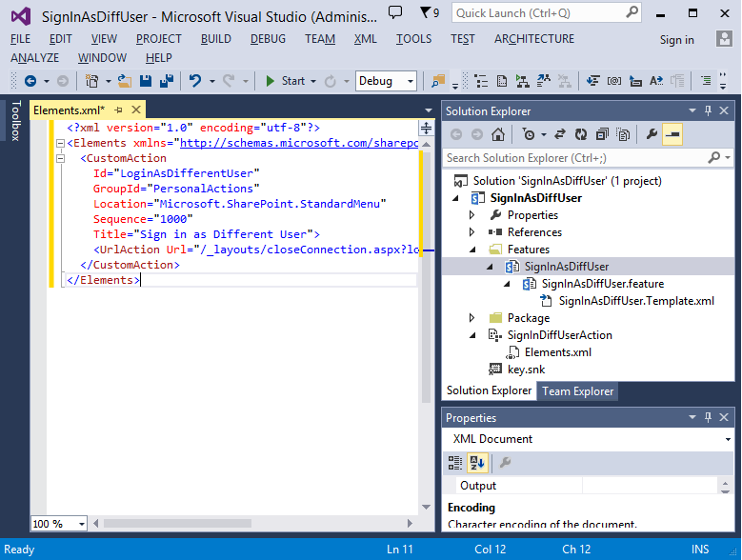Open the notifications flag showing 9
This screenshot has width=742, height=560.
coord(430,12)
